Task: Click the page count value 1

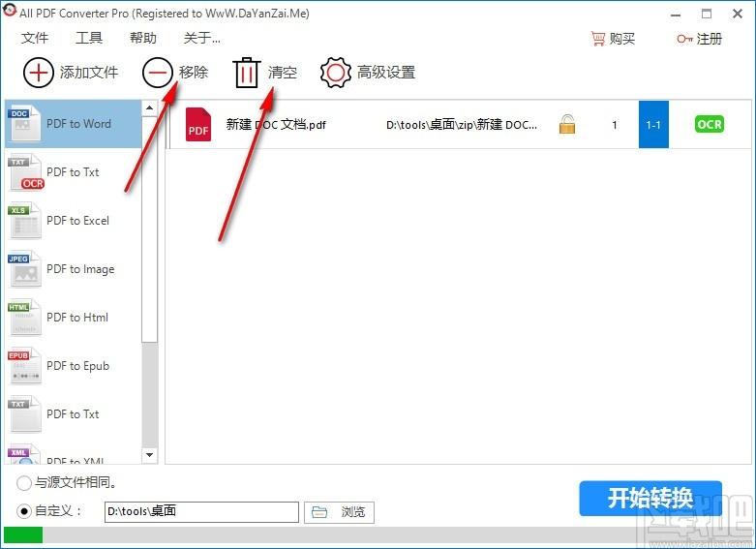Action: tap(615, 125)
